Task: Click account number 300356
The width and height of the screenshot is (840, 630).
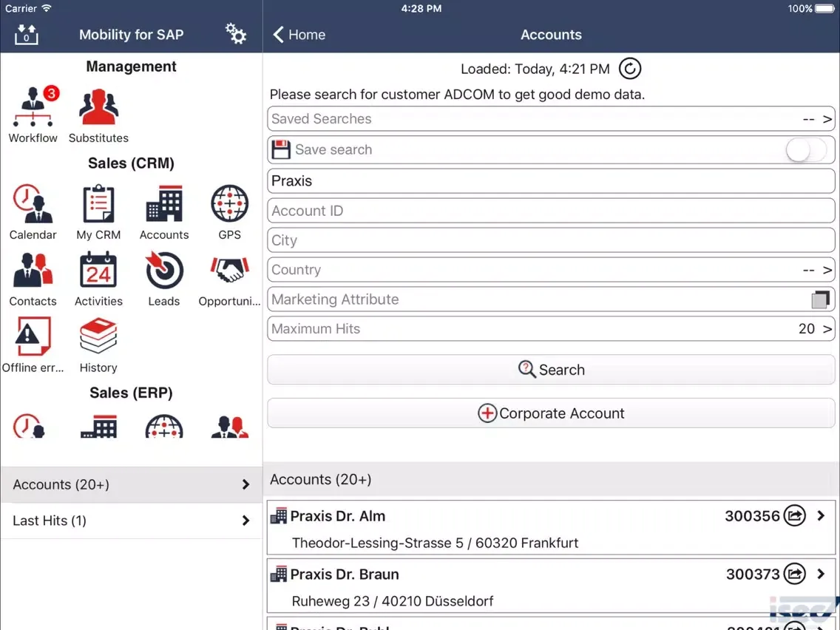Action: [752, 516]
